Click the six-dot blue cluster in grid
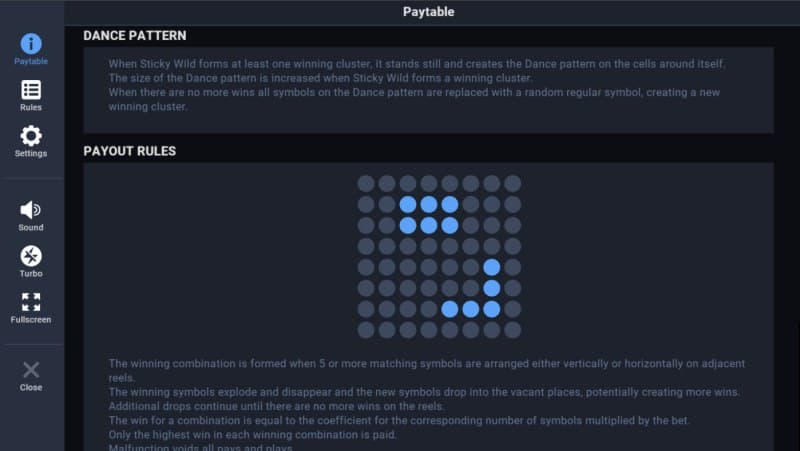Screen dimensions: 800x451 (429, 215)
